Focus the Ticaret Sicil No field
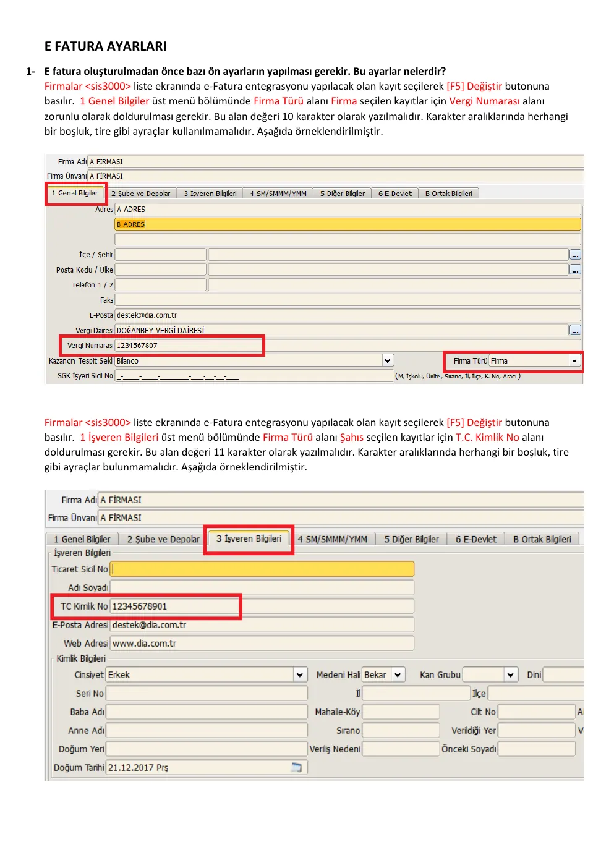 [x=262, y=569]
